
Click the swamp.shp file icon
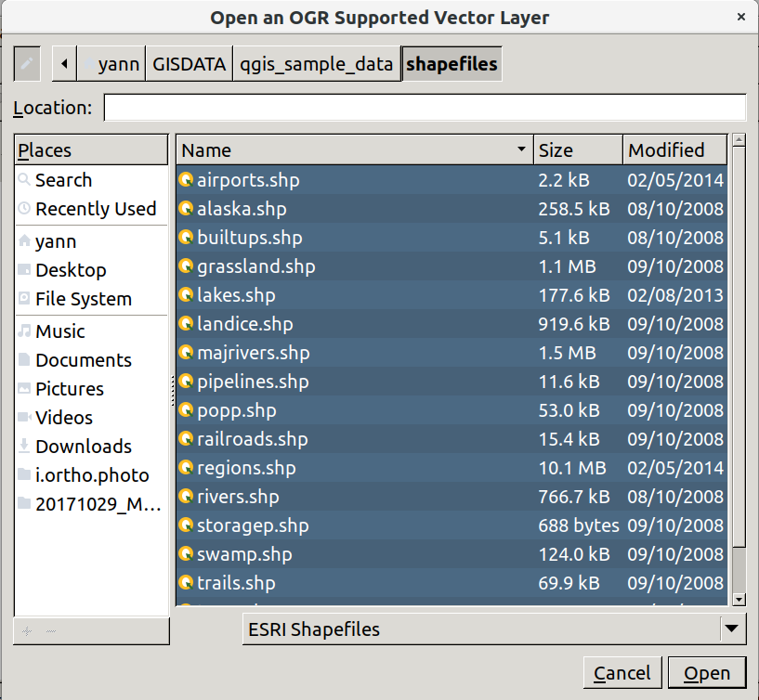(x=186, y=554)
